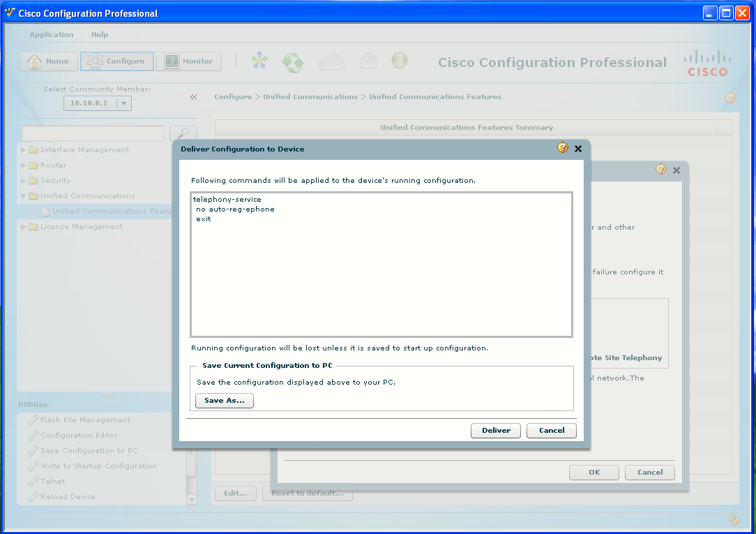Click the left pane search field
This screenshot has width=756, height=534.
pyautogui.click(x=93, y=133)
